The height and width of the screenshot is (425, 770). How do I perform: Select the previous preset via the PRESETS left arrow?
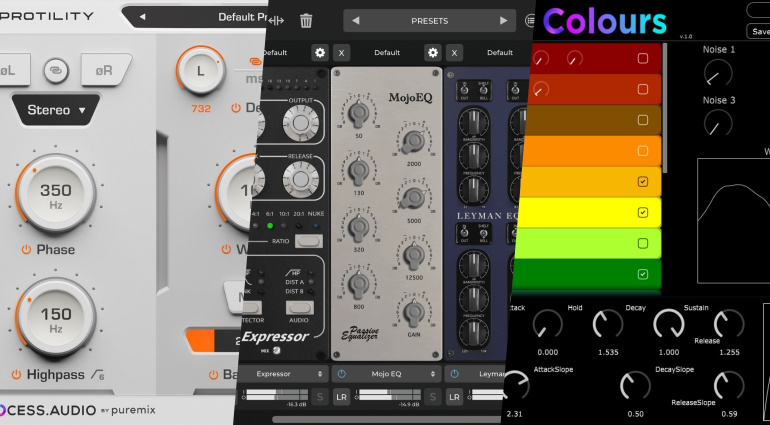pyautogui.click(x=356, y=21)
